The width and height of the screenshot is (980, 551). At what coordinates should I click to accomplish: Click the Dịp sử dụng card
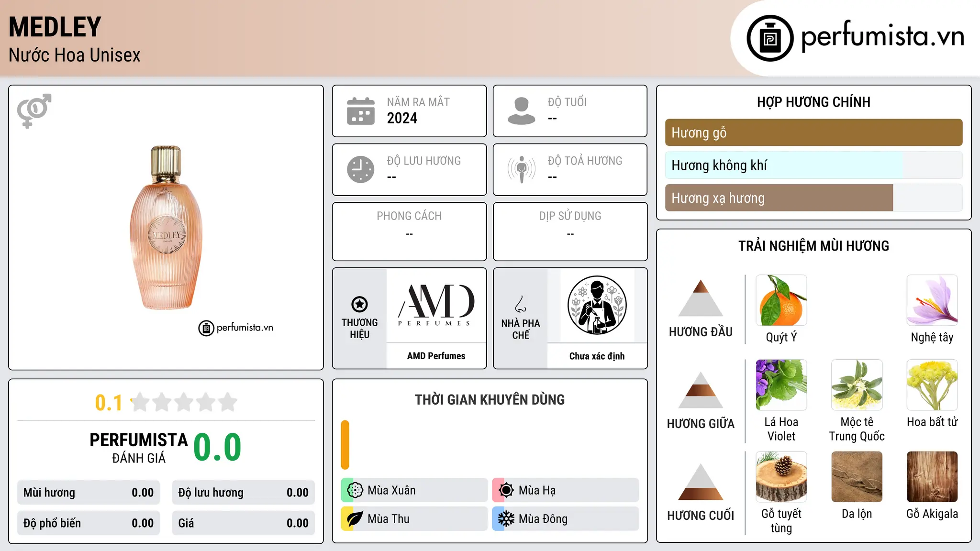point(570,231)
